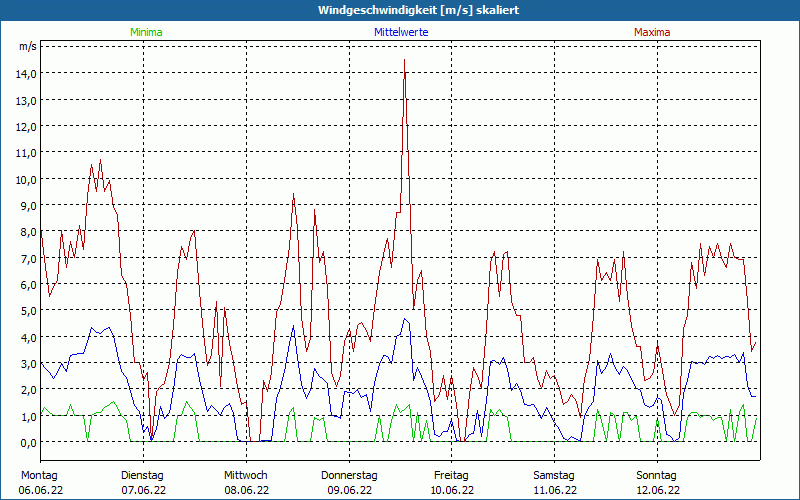
Task: Click the 'Freitag' day label
Action: tap(452, 476)
